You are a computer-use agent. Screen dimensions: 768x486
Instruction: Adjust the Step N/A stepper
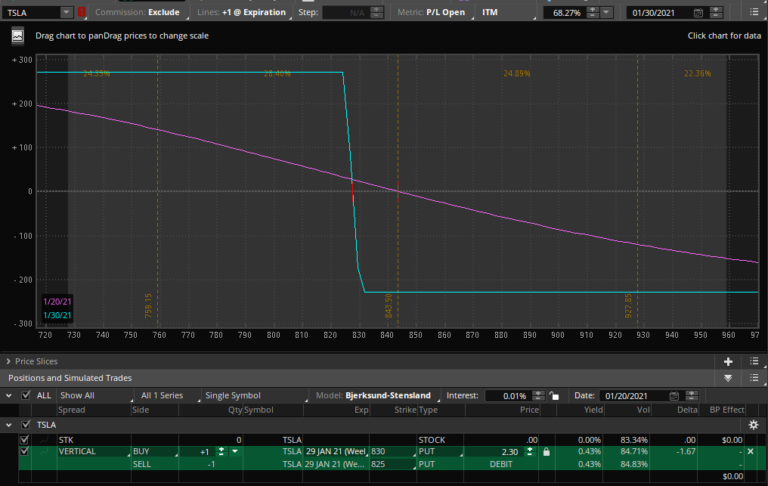tap(377, 12)
